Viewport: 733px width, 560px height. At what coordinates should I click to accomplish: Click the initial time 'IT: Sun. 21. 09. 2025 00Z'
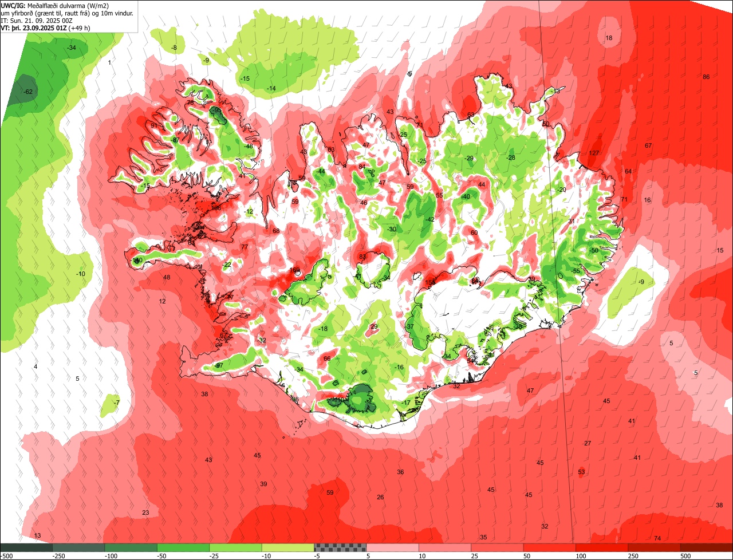(36, 20)
